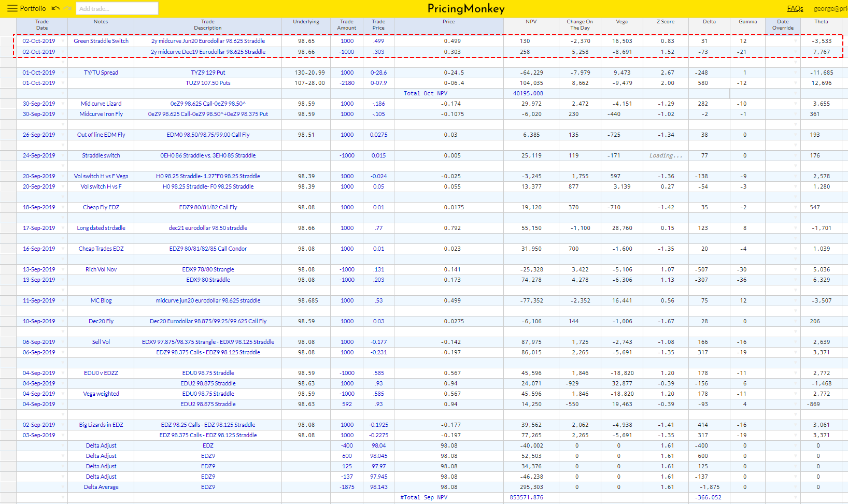Click the 40195.008 total value
The width and height of the screenshot is (848, 504).
(528, 93)
